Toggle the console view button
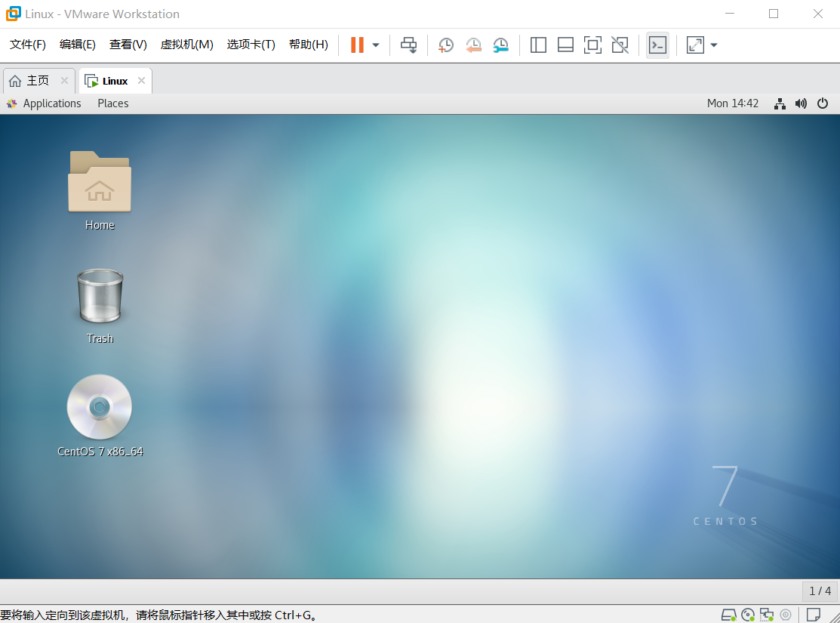Image resolution: width=840 pixels, height=623 pixels. point(657,45)
